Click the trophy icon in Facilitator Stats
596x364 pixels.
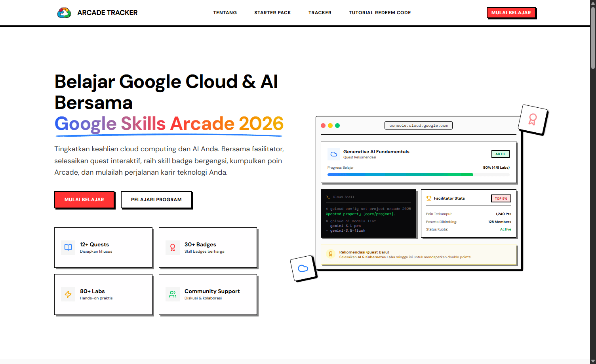pyautogui.click(x=428, y=198)
